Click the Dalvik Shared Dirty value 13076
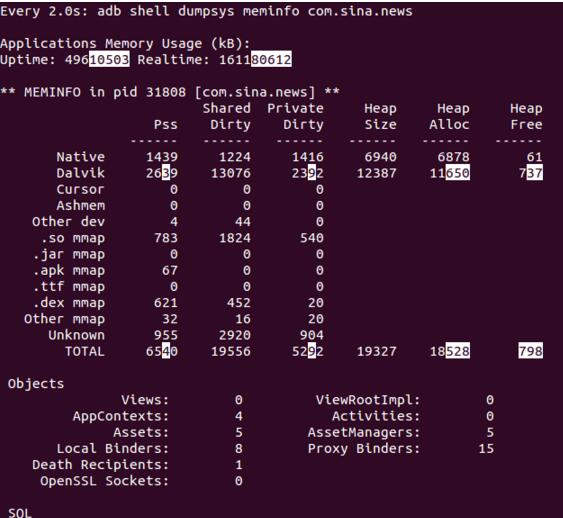 point(231,173)
